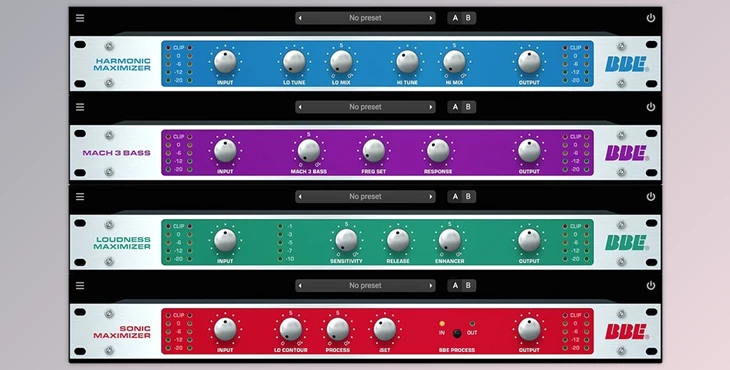Click the red BBE logo
730x370 pixels.
tap(627, 332)
